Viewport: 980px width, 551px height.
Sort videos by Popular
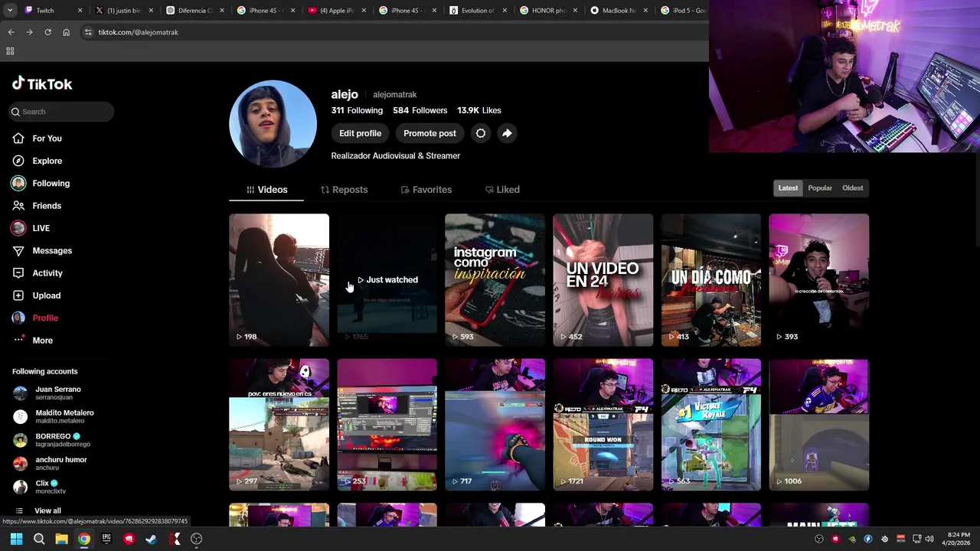pos(820,188)
